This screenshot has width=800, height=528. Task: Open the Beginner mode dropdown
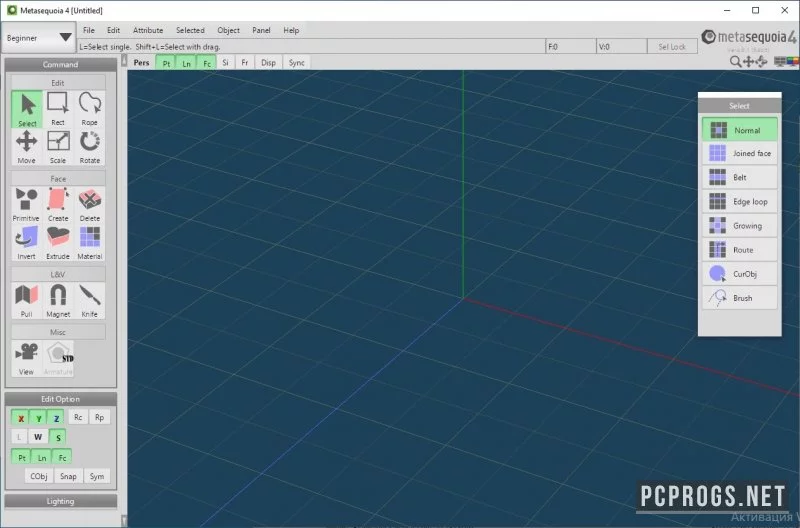[x=39, y=37]
